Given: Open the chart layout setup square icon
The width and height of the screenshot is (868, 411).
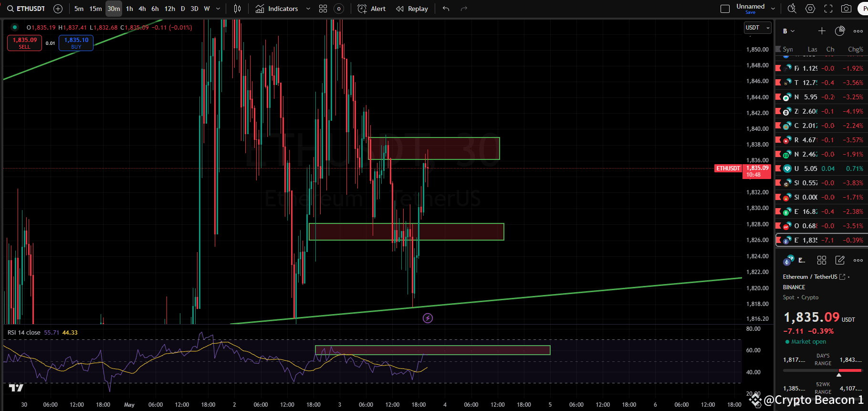Looking at the screenshot, I should tap(725, 9).
